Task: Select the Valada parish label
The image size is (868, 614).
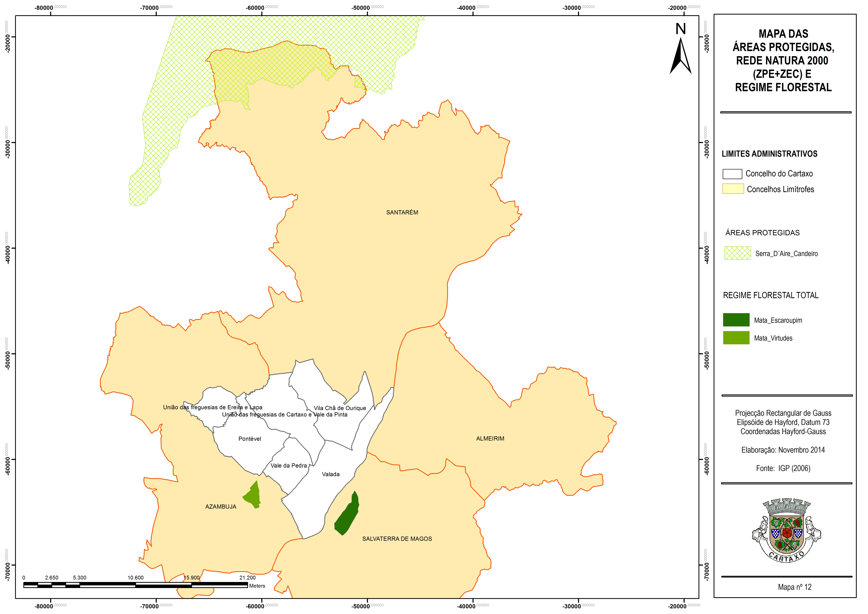Action: point(331,474)
